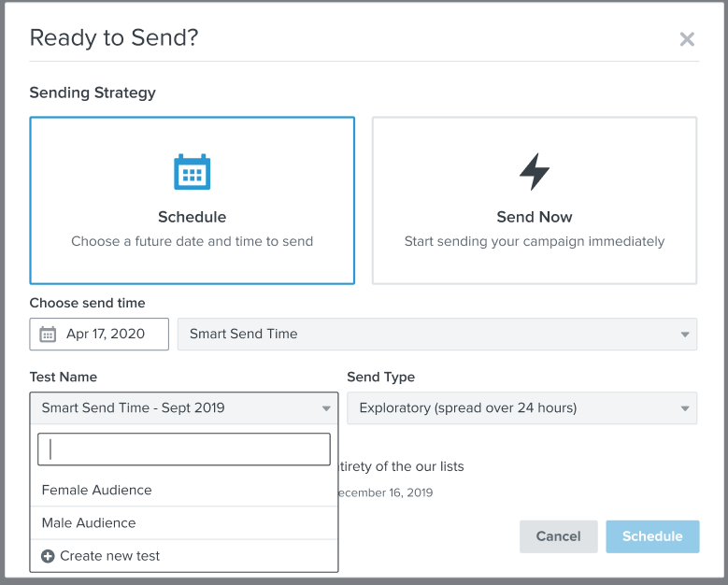Click the small calendar icon in date field
728x585 pixels.
48,335
